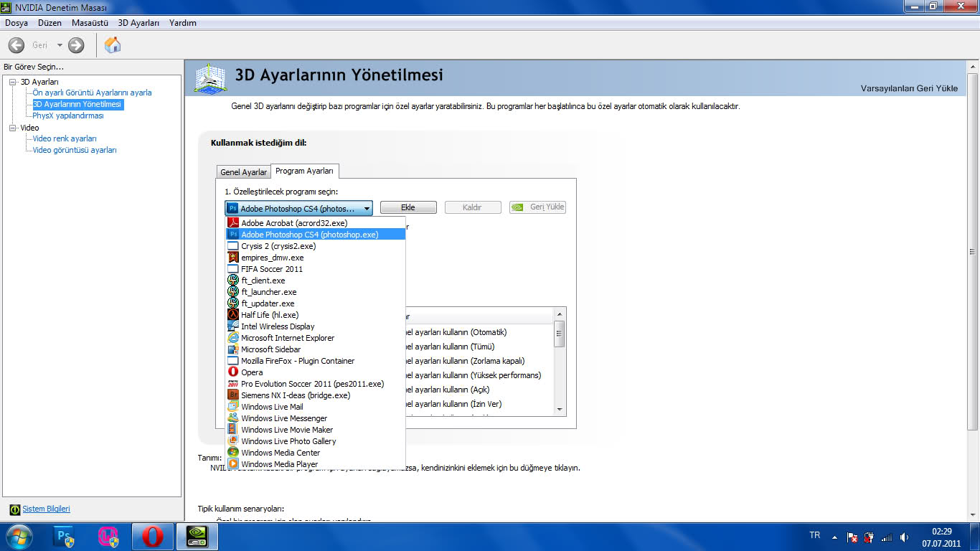The height and width of the screenshot is (551, 980).
Task: Open PhysX yapılandırması tree item
Action: pos(68,116)
